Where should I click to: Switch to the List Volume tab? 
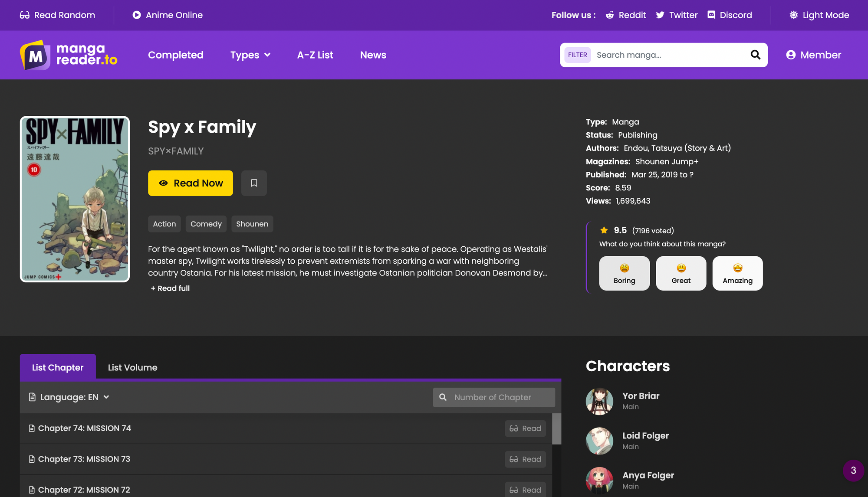[x=133, y=367]
